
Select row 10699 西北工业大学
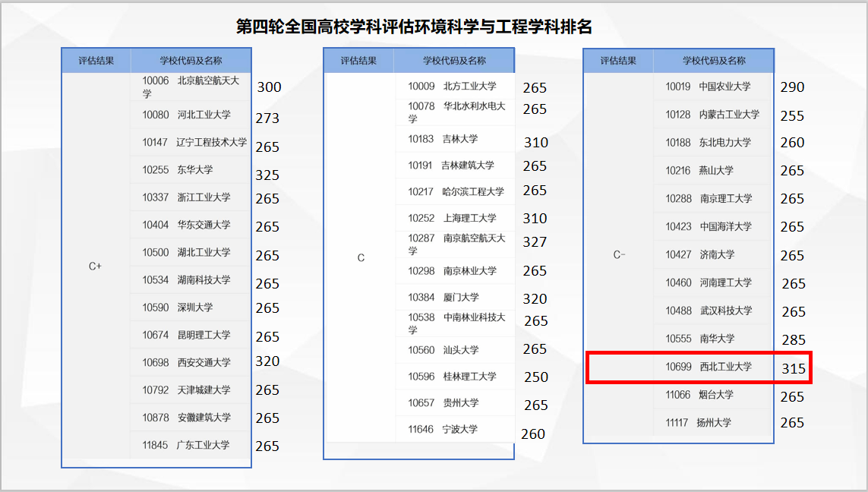(x=713, y=367)
